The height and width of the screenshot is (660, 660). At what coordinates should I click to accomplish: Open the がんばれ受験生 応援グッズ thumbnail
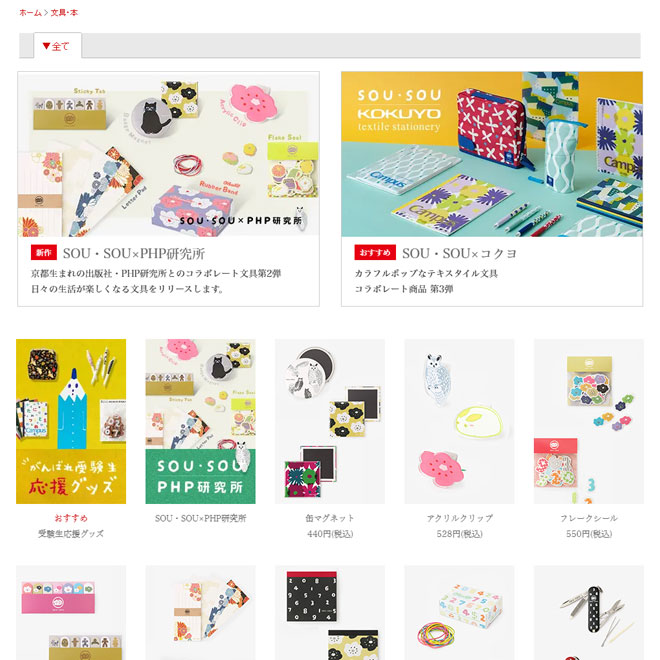coord(71,421)
